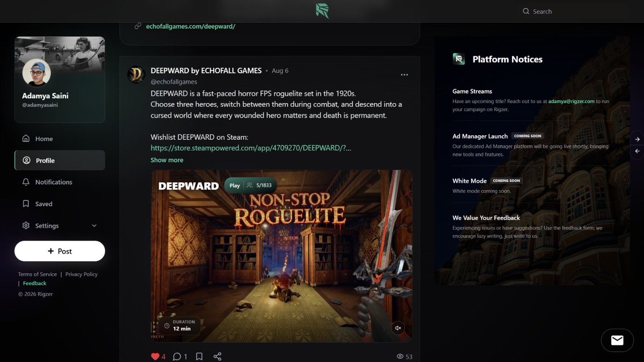The height and width of the screenshot is (362, 644).
Task: Click the right arrow on the side panel
Action: tap(638, 139)
